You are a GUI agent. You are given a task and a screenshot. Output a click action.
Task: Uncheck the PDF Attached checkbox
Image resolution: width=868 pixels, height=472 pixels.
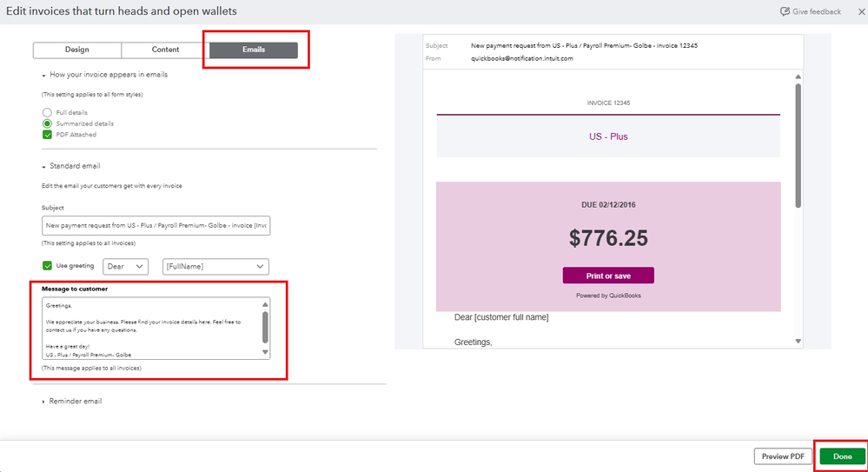click(x=47, y=135)
